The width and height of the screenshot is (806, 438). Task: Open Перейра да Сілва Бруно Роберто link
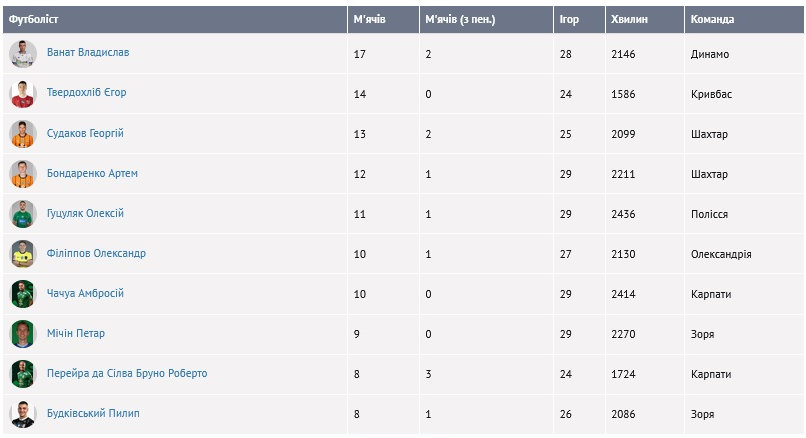[x=126, y=373]
